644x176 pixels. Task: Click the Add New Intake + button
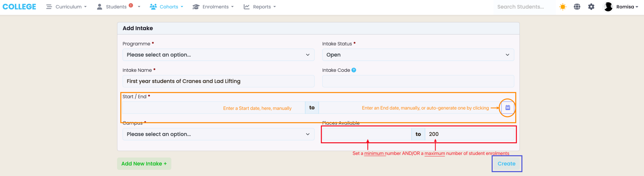tap(144, 164)
